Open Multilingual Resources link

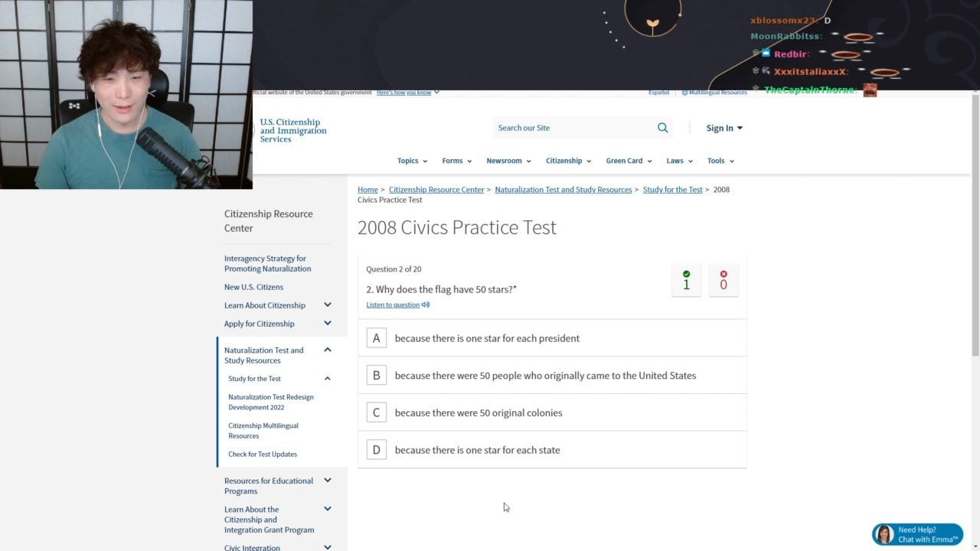click(717, 93)
